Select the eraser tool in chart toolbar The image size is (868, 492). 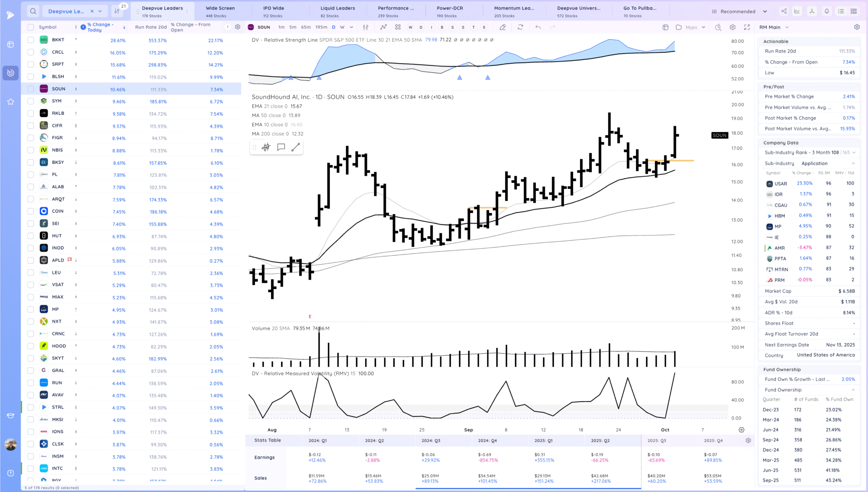coord(502,27)
